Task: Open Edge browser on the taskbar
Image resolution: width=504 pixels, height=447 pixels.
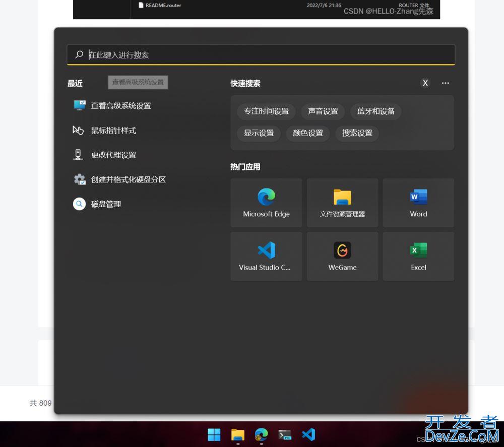Action: (261, 435)
